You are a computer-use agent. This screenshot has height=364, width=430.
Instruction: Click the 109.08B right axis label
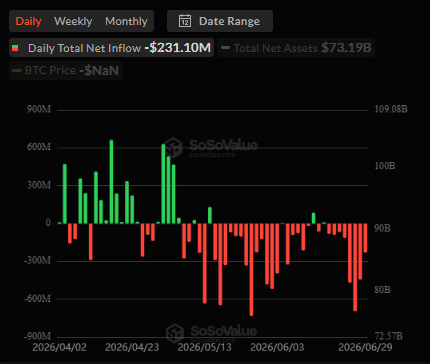tap(391, 109)
